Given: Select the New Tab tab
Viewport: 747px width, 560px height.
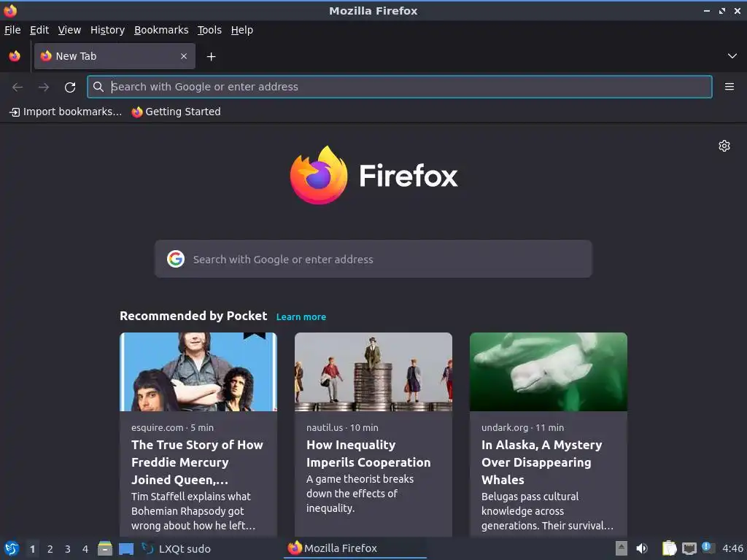Looking at the screenshot, I should click(x=115, y=56).
